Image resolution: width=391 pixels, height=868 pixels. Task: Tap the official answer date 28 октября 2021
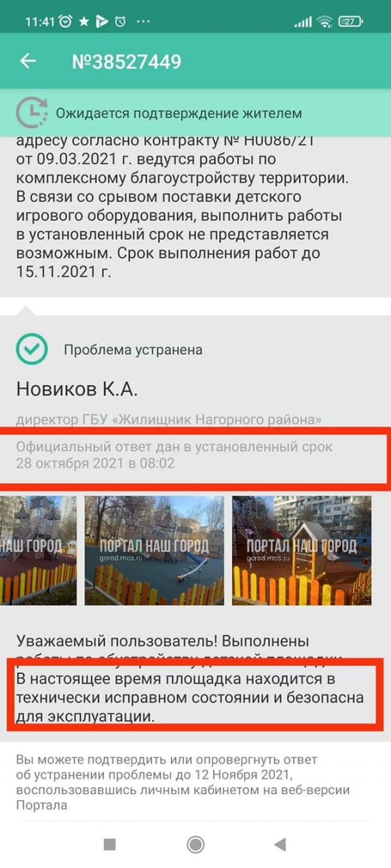[x=95, y=464]
